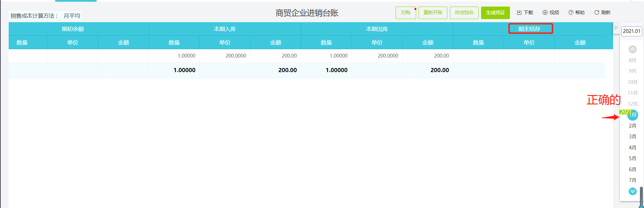Click the 2021.01 period input field
This screenshot has height=208, width=644.
click(x=631, y=31)
